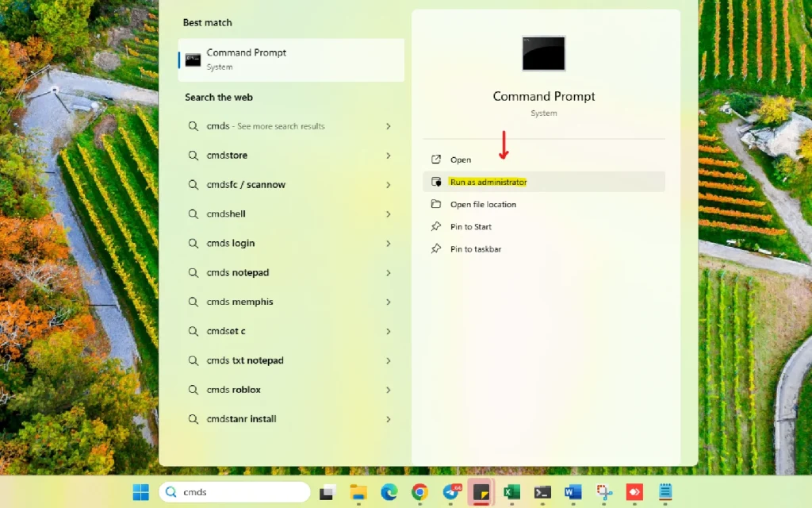Select Pin to Start
Image resolution: width=812 pixels, height=508 pixels.
tap(544, 226)
